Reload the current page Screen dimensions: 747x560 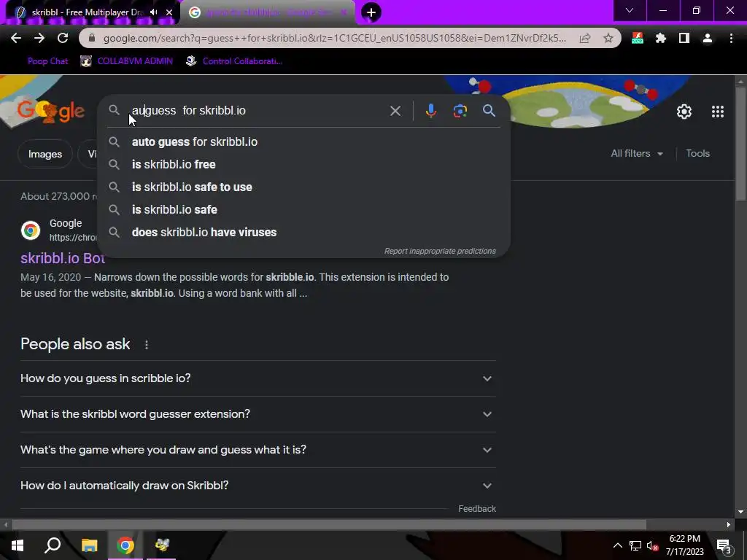coord(63,38)
